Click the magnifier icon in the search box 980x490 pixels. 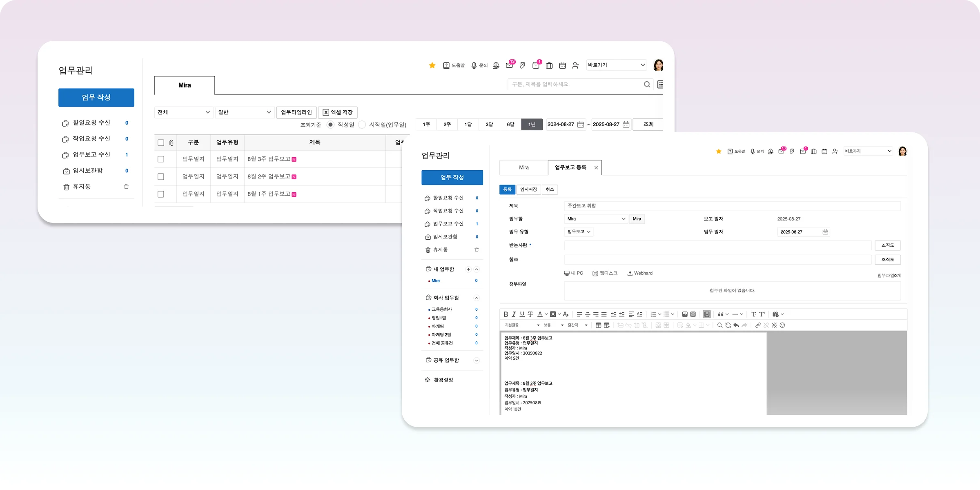point(647,85)
